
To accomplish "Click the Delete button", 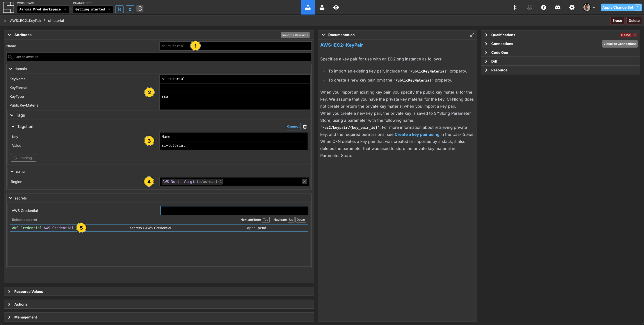I will [x=634, y=21].
